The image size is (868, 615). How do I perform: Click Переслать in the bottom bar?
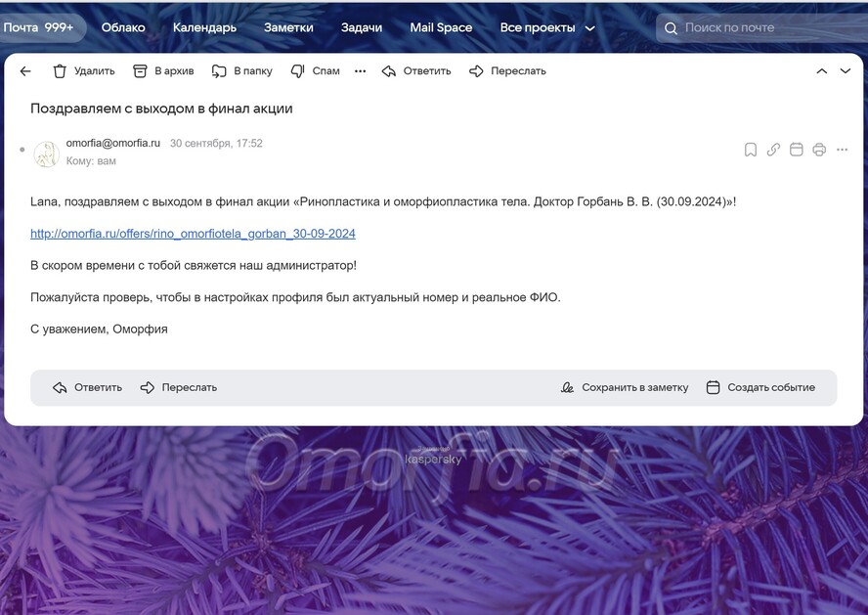coord(179,387)
